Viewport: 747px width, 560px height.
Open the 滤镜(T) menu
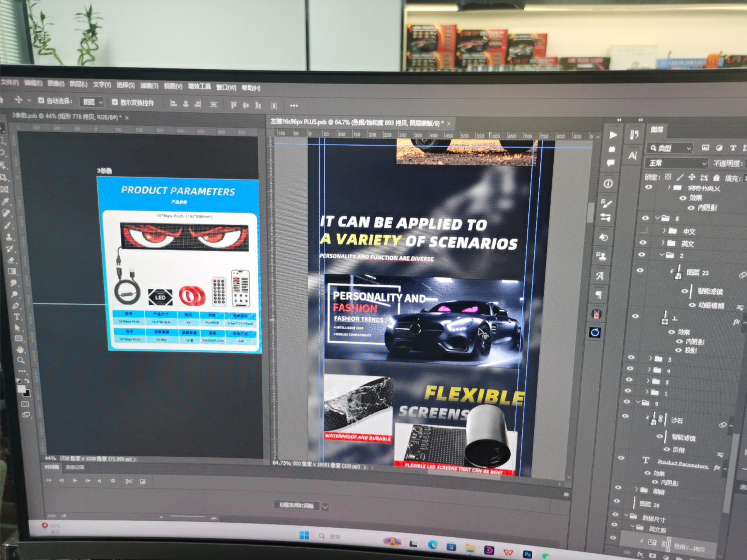(x=149, y=86)
